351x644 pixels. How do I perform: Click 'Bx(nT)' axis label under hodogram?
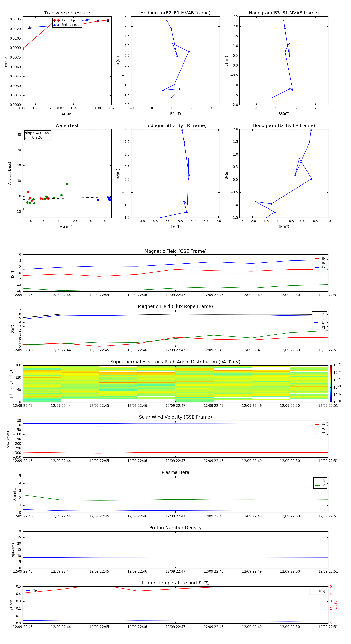point(284,227)
